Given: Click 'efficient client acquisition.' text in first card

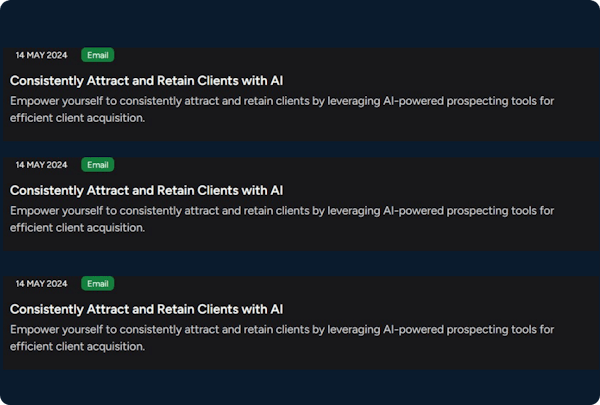Looking at the screenshot, I should click(78, 118).
